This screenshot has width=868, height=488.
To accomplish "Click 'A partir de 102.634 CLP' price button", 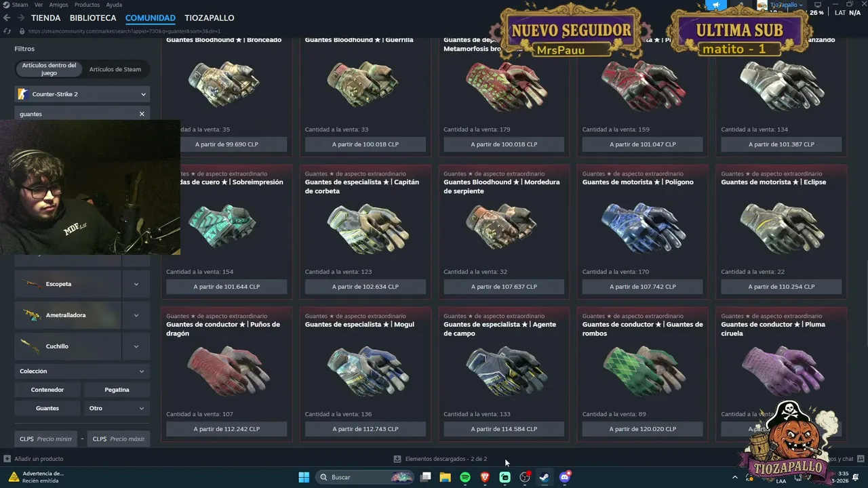I will (366, 287).
